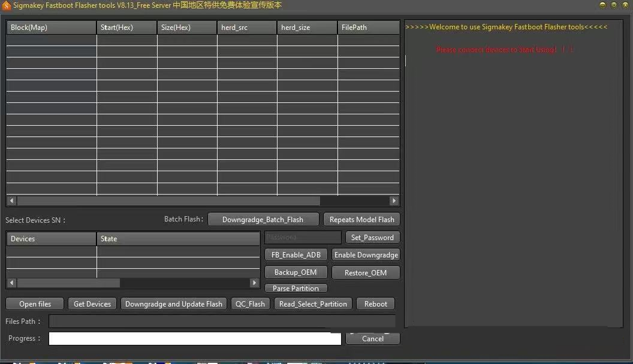Minimize the Sigmakey Fastboot Flasher window
633x364 pixels.
[x=602, y=5]
